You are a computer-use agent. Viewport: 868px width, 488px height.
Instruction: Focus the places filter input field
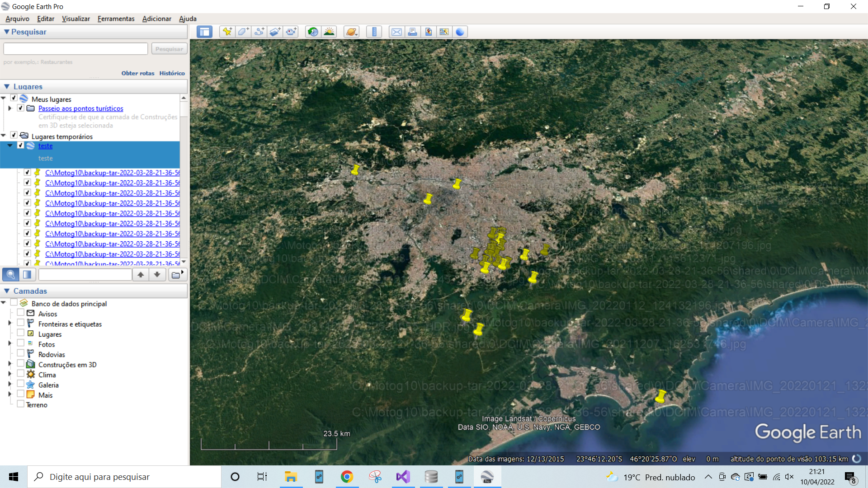(x=85, y=274)
